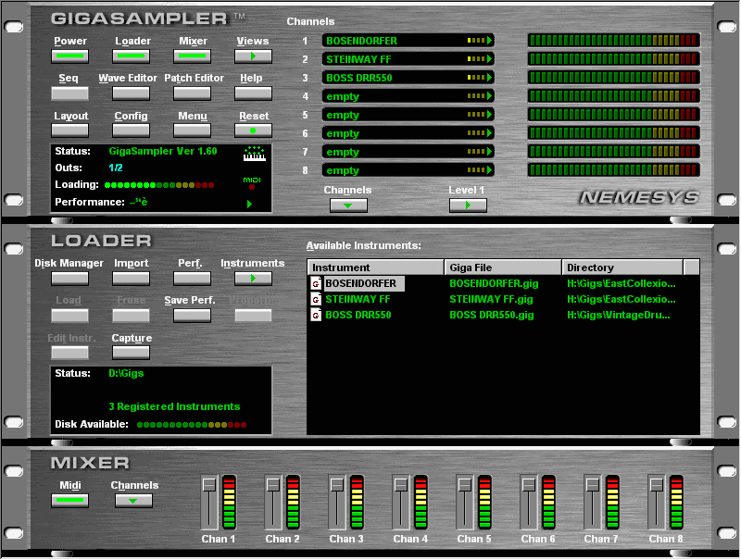Click the 1/2 Outs value
The height and width of the screenshot is (560, 741).
[x=115, y=168]
